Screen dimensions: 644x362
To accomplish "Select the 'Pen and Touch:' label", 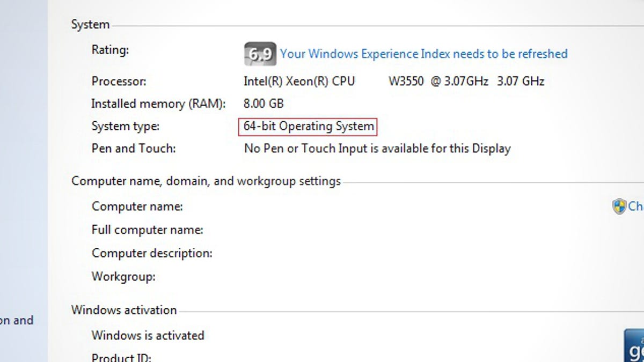I will point(133,148).
